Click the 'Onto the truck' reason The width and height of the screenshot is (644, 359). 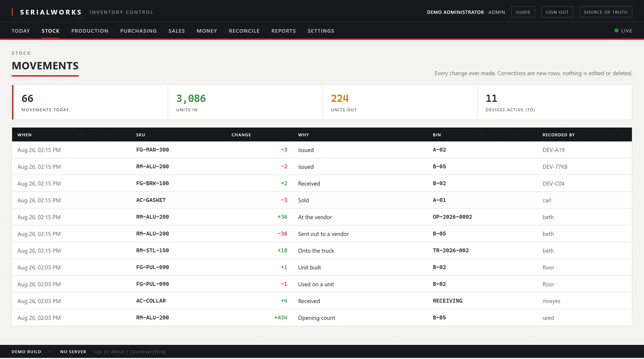(x=316, y=251)
